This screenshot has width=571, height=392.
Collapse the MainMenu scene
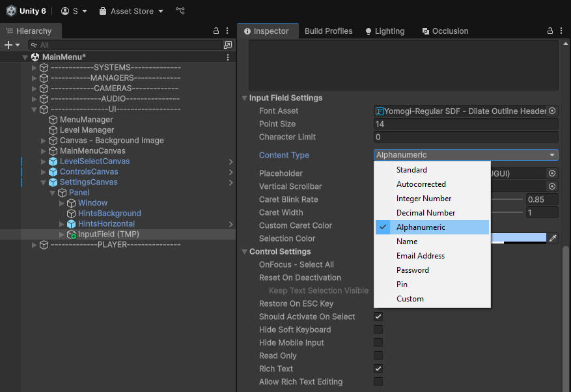(x=25, y=57)
